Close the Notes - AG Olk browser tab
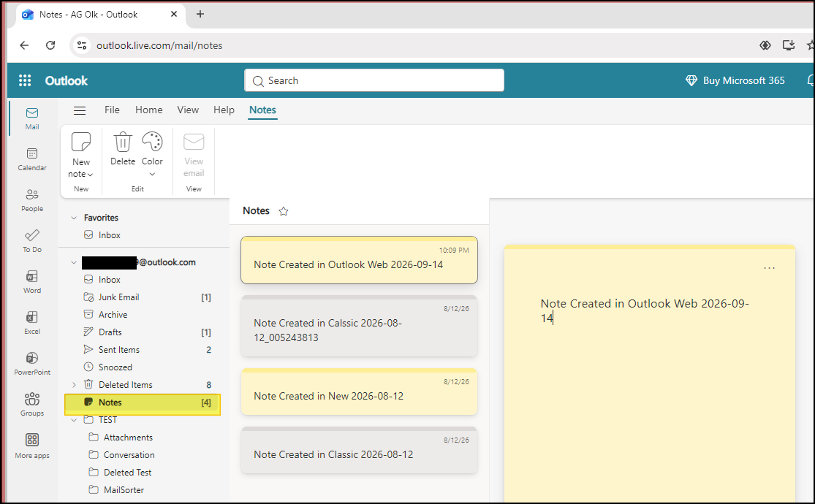The width and height of the screenshot is (815, 504). pyautogui.click(x=174, y=14)
